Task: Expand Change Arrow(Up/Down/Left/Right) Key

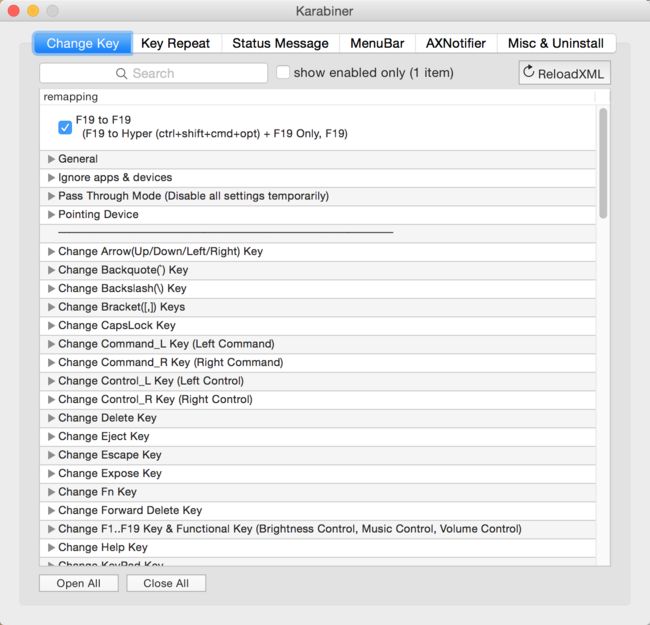Action: 51,251
